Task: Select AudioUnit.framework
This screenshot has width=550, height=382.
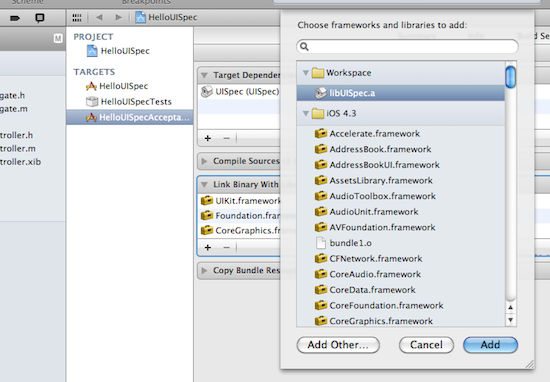Action: click(401, 212)
